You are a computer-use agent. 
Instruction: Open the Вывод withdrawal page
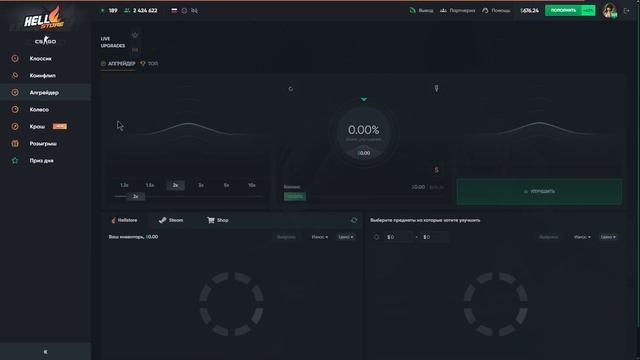[422, 11]
